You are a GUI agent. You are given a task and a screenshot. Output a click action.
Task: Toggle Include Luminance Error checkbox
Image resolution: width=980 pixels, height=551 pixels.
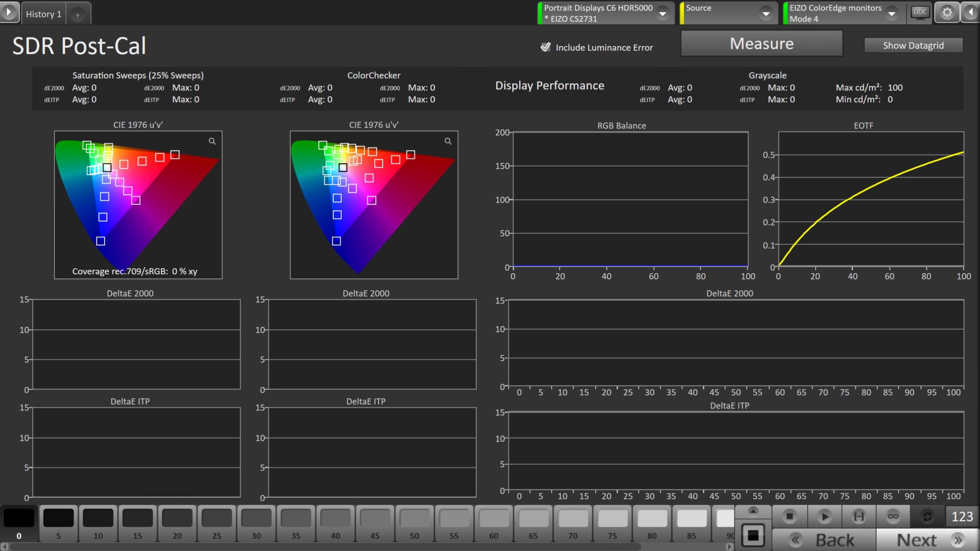(x=545, y=47)
